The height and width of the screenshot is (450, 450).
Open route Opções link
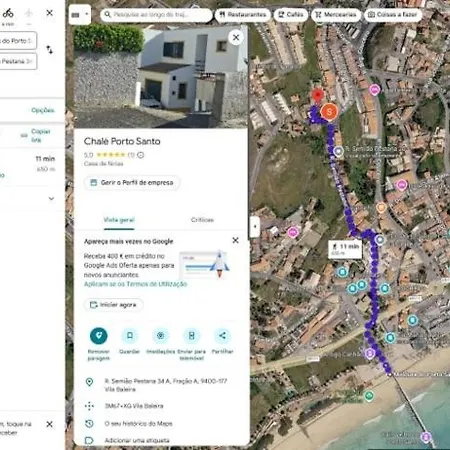(43, 110)
